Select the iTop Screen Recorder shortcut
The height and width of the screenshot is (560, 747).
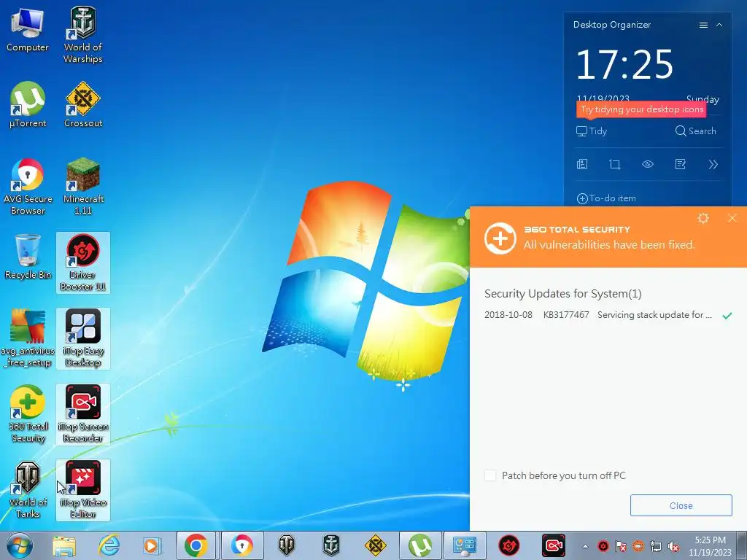(x=83, y=414)
